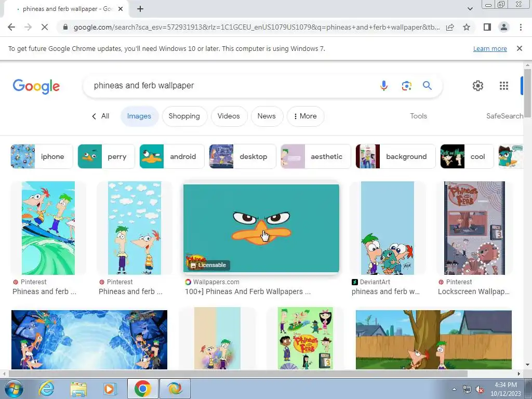Stop loading the page with X button
Screen dimensions: 532x399
[x=45, y=27]
